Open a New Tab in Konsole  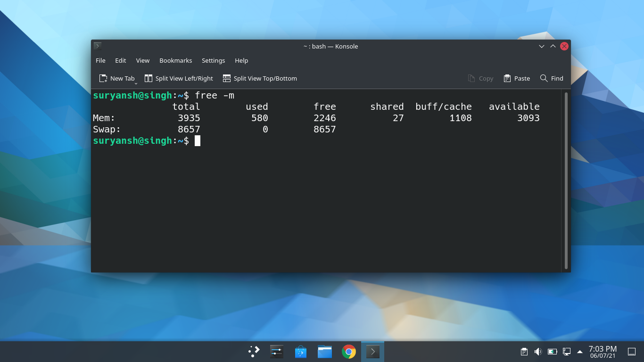(117, 78)
